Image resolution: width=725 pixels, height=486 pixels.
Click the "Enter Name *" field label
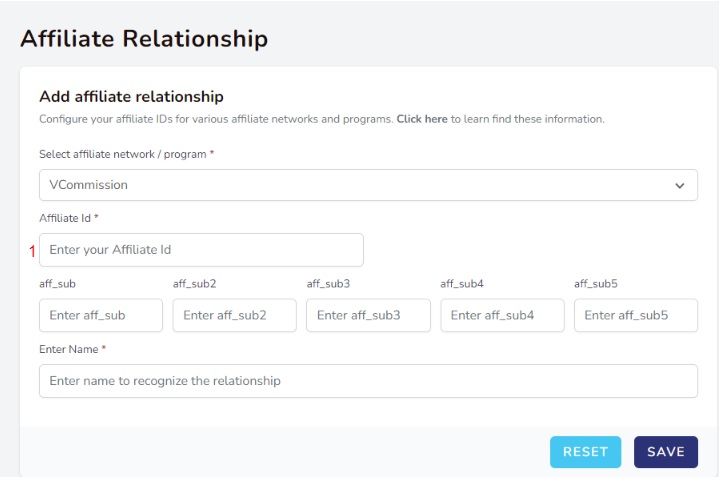72,349
